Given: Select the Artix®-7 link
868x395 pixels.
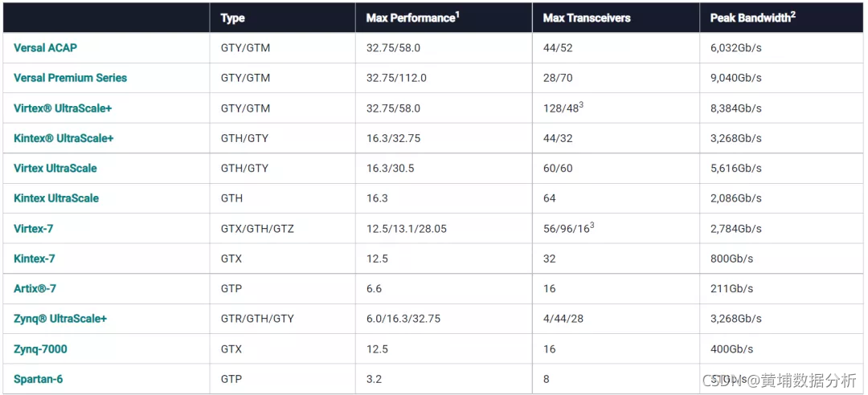Looking at the screenshot, I should tap(35, 289).
